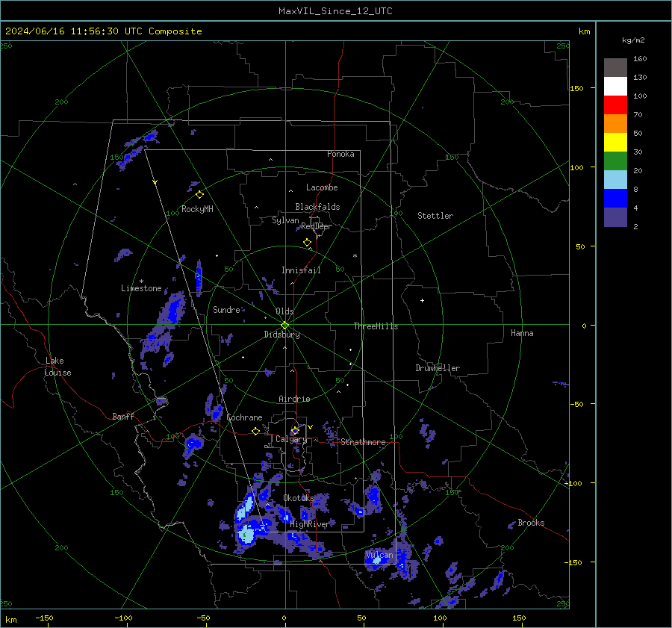Image resolution: width=672 pixels, height=628 pixels.
Task: Click the MaxVIL_Since_12_UTC title
Action: (x=335, y=11)
